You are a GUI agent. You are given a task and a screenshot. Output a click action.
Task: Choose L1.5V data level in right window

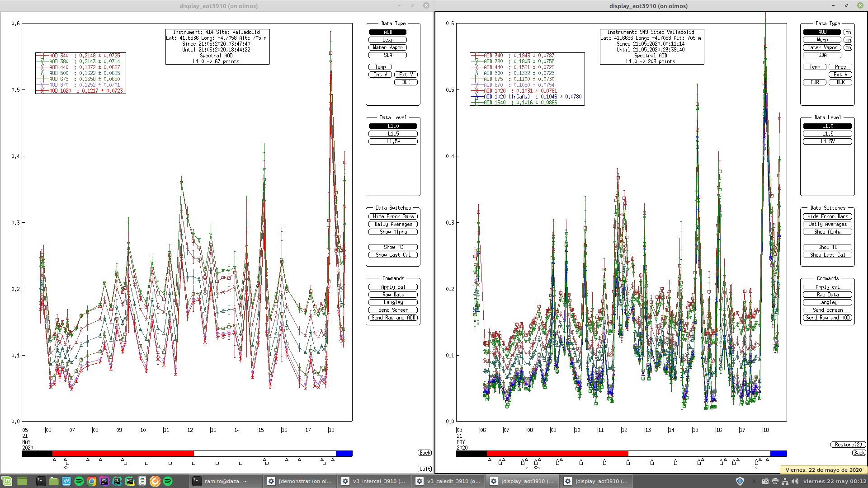(x=828, y=141)
